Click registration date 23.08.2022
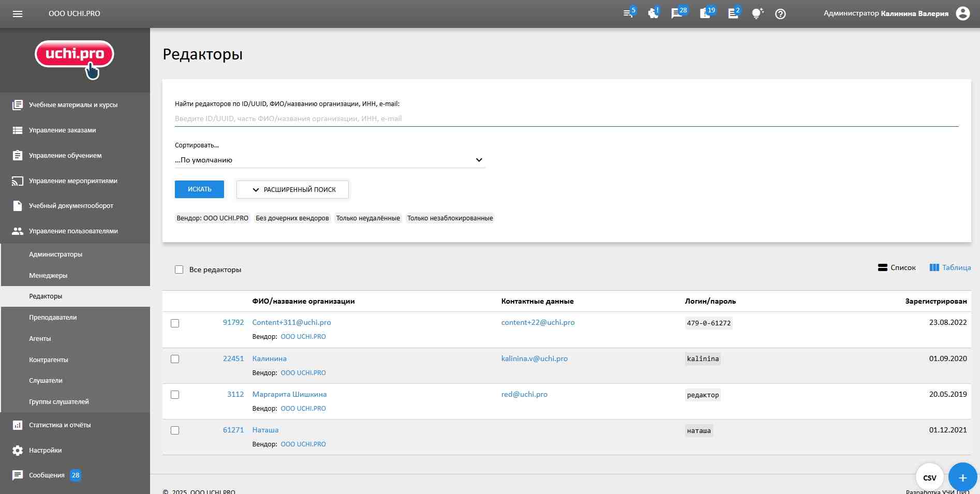This screenshot has height=494, width=980. click(x=947, y=322)
